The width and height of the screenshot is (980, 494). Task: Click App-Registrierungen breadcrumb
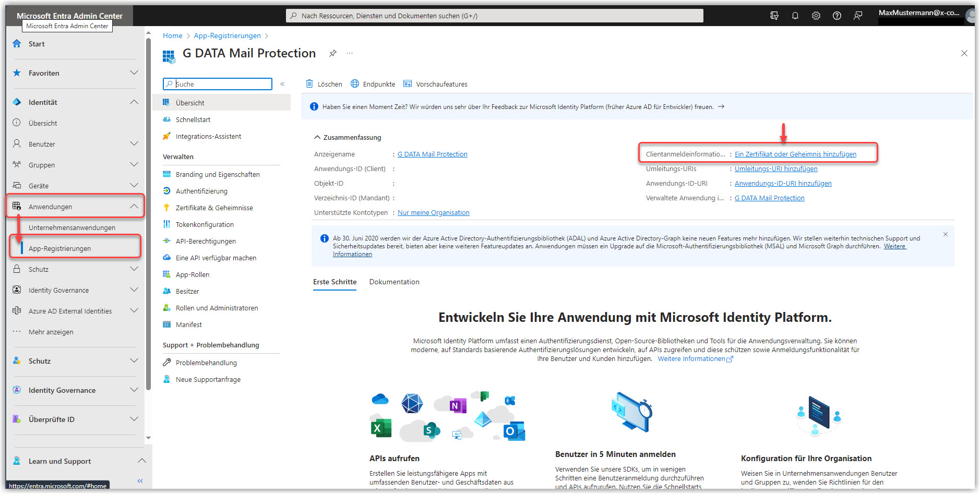[x=227, y=35]
